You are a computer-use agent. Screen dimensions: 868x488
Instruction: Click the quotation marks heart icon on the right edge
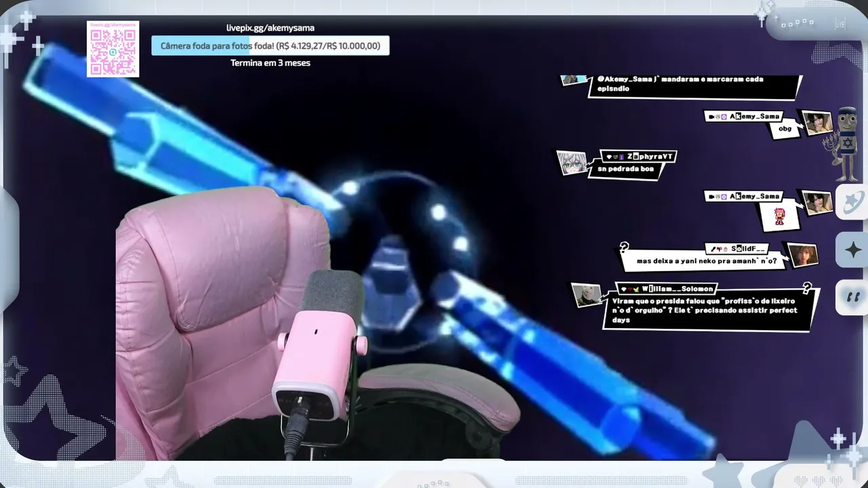coord(853,298)
